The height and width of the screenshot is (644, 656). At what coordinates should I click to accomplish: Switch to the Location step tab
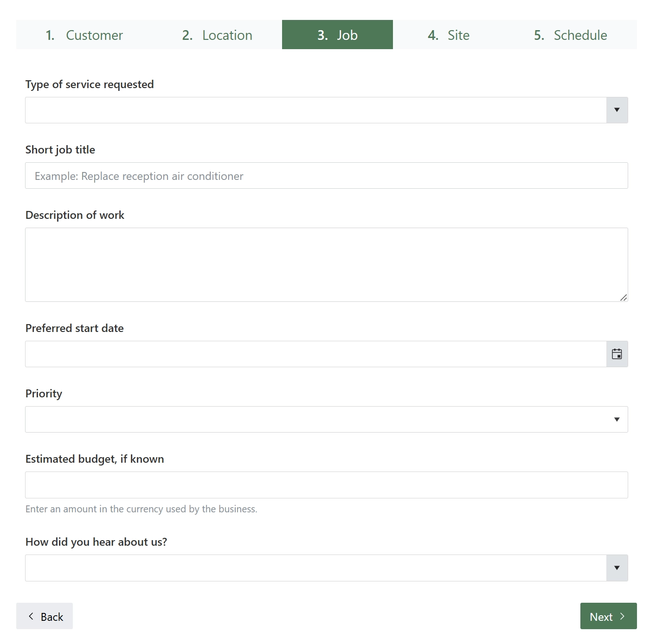(x=217, y=35)
